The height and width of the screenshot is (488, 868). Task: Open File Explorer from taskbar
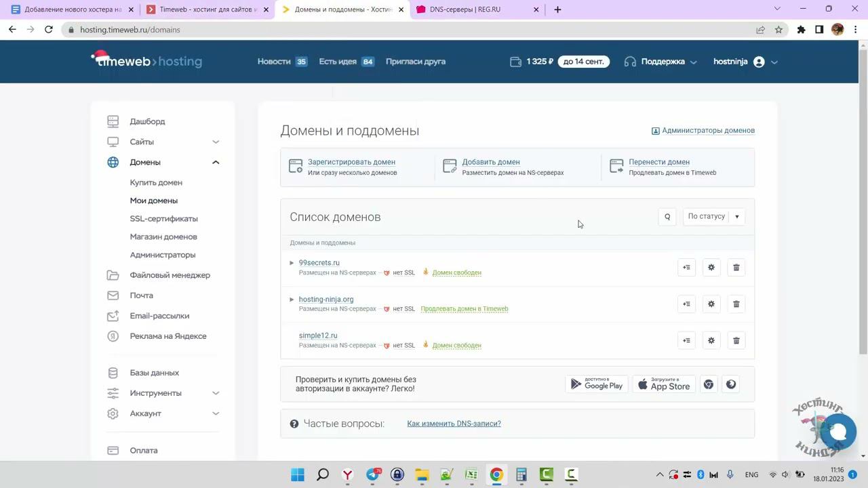[x=422, y=475]
